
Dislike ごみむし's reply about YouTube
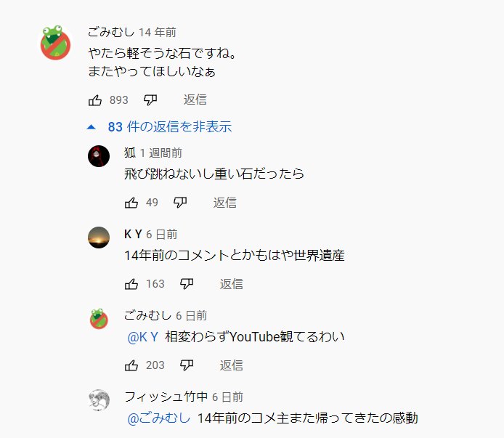[187, 365]
